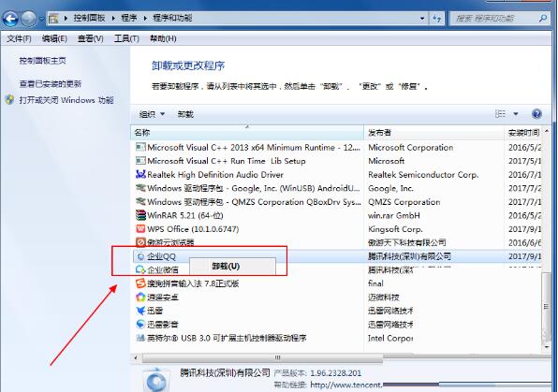Image resolution: width=558 pixels, height=392 pixels.
Task: Select Microsoft Visual C++ 2013 x64 icon
Action: pos(140,147)
